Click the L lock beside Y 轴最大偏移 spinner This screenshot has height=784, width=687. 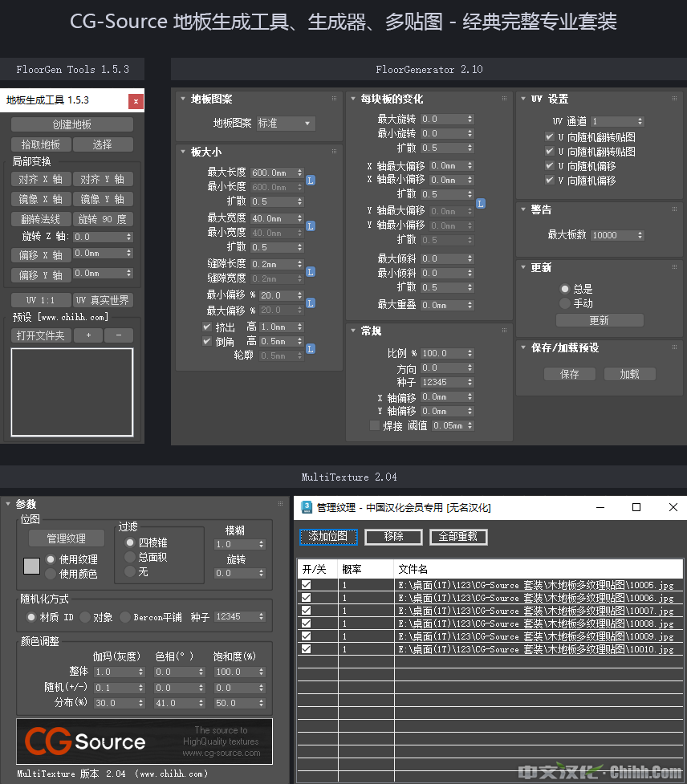coord(480,204)
